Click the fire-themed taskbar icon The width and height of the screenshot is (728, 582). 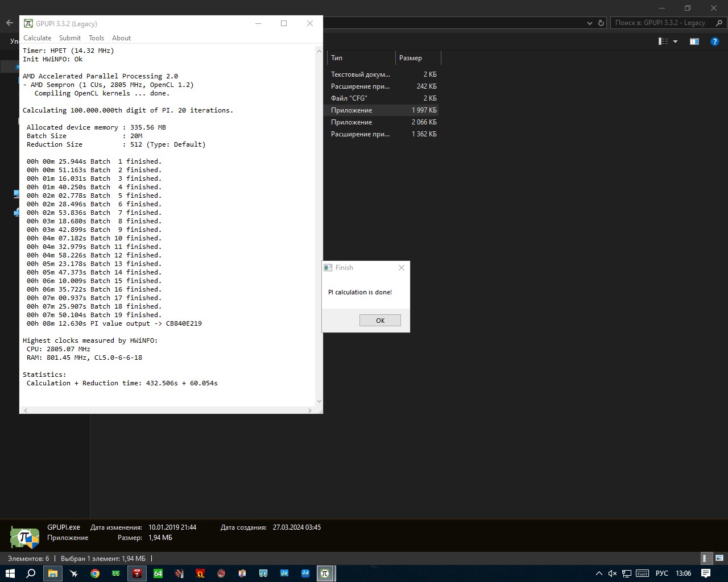200,573
